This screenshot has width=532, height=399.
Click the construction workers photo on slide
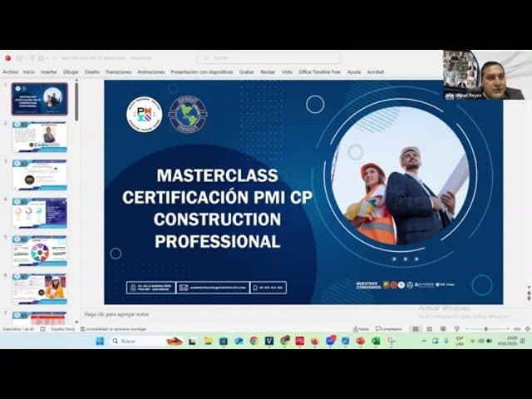[x=401, y=175]
